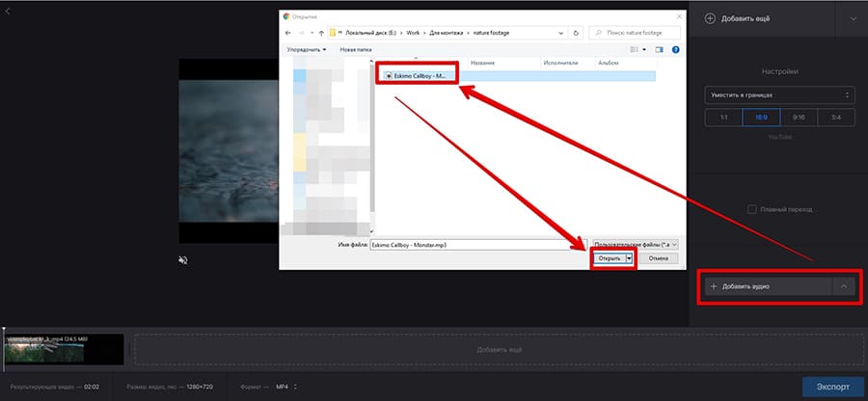Toggle the preview pane in file dialog

click(x=660, y=48)
